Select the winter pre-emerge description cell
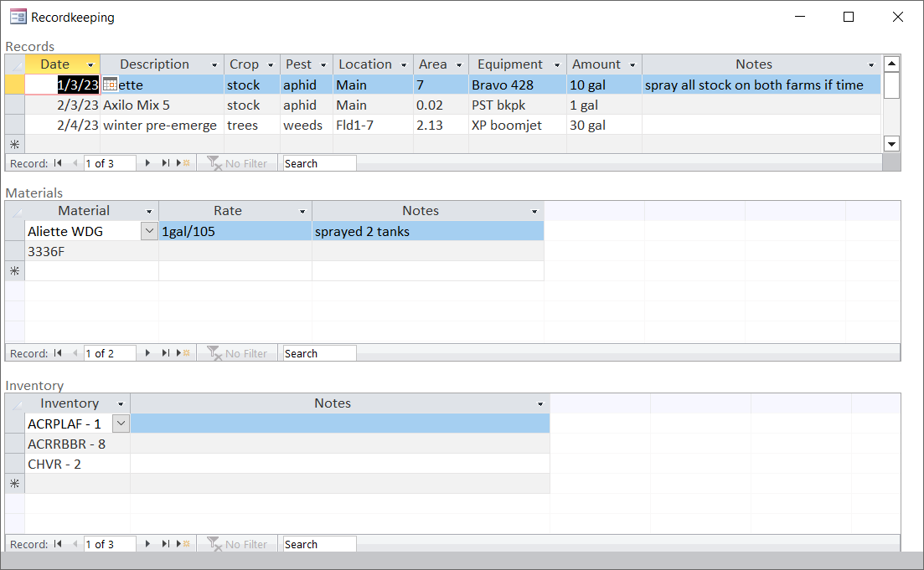The width and height of the screenshot is (924, 570). coord(160,126)
